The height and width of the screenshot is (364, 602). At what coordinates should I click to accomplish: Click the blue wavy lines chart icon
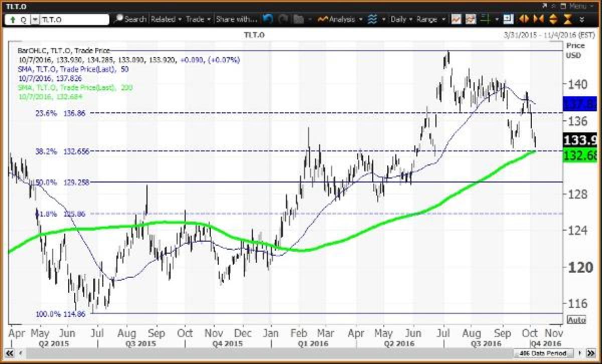pos(372,19)
